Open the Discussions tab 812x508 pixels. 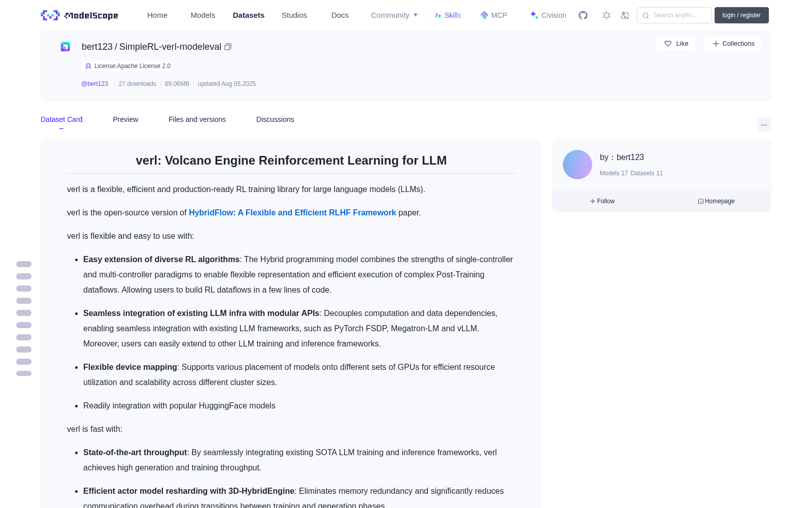click(275, 119)
